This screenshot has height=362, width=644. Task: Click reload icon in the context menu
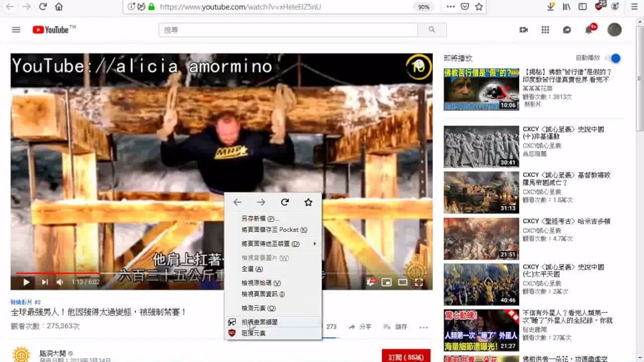(x=285, y=202)
